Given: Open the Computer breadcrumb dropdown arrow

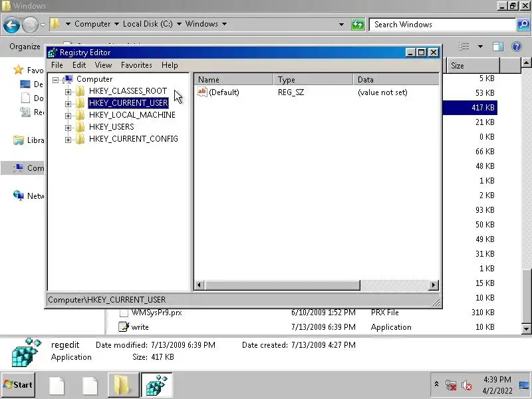Looking at the screenshot, I should tap(116, 24).
